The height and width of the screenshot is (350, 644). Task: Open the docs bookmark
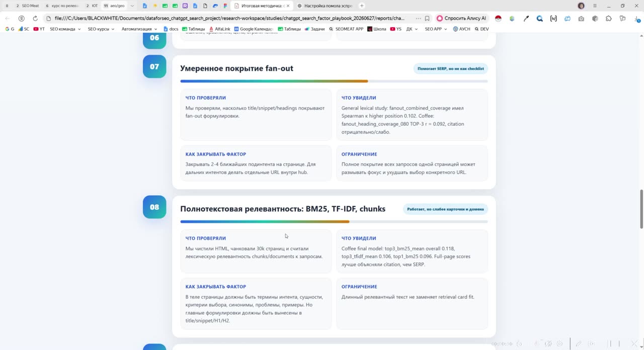click(171, 29)
